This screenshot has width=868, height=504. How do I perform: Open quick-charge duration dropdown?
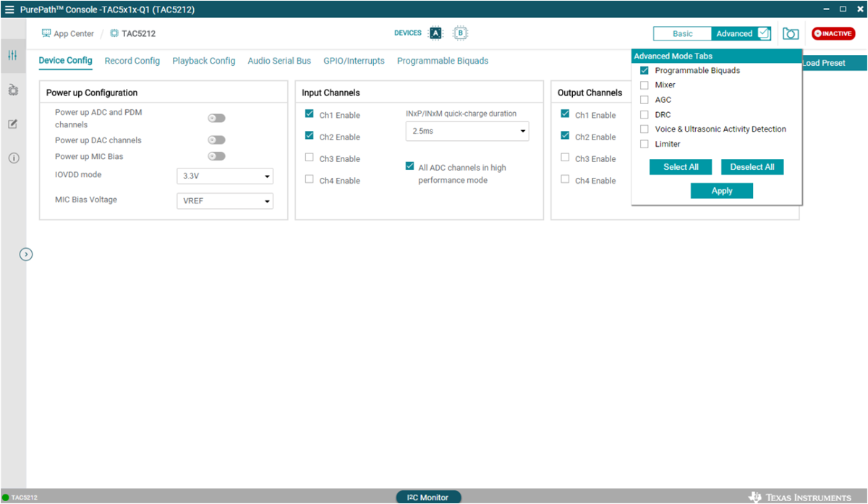pyautogui.click(x=467, y=132)
